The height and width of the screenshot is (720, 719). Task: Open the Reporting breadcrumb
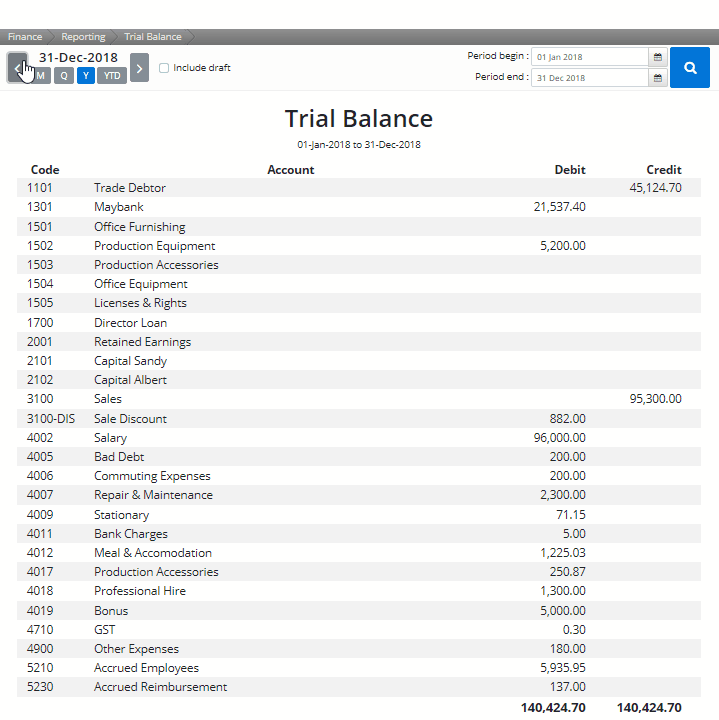tap(83, 37)
